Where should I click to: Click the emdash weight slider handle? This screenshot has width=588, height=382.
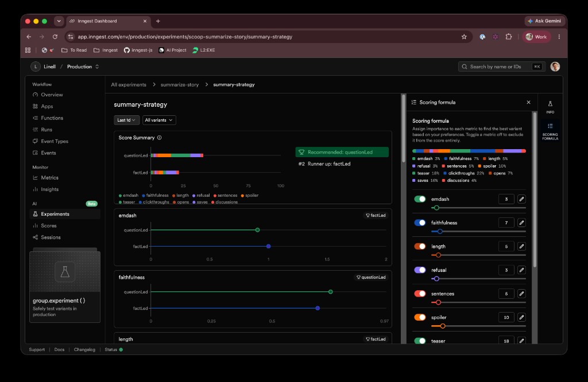click(x=436, y=208)
